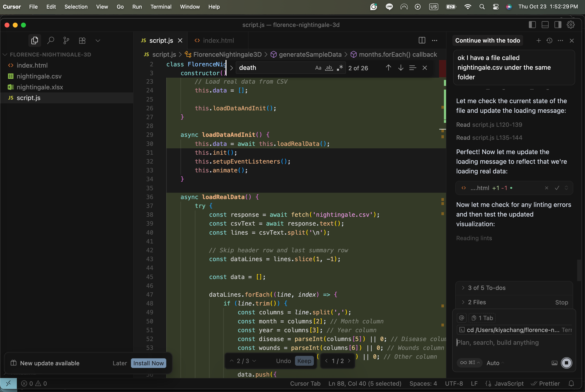Image resolution: width=585 pixels, height=392 pixels.
Task: Start a new chat with plus icon
Action: 539,40
